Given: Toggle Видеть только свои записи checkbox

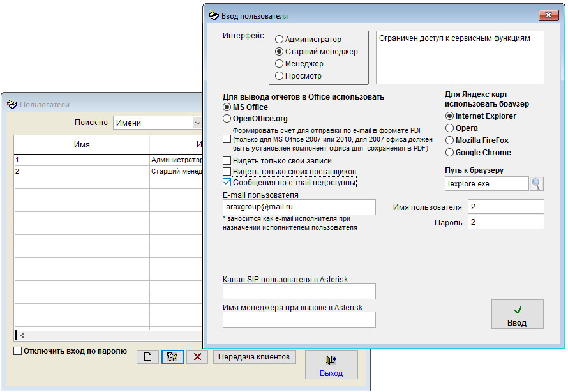Looking at the screenshot, I should point(227,160).
